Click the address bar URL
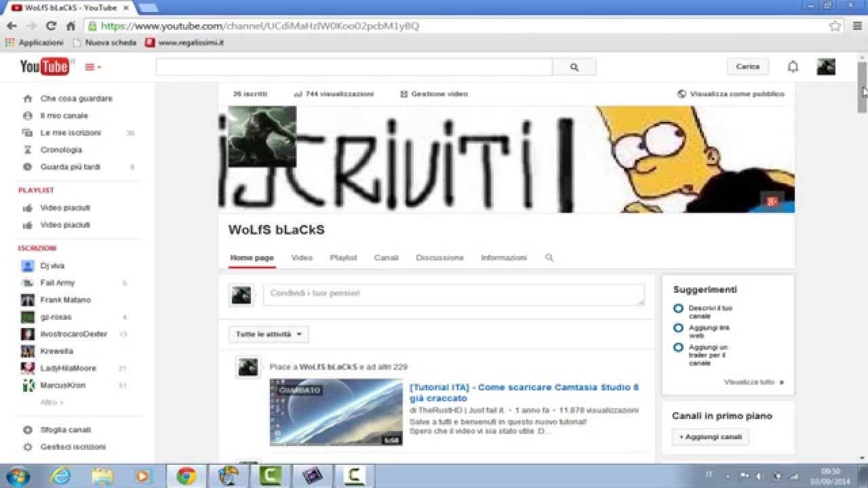The height and width of the screenshot is (488, 868). [260, 26]
